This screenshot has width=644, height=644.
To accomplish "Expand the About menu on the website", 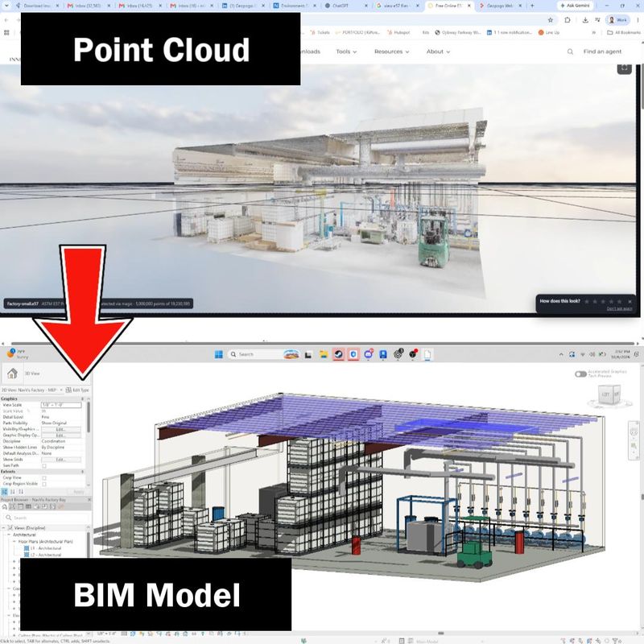I will click(438, 52).
